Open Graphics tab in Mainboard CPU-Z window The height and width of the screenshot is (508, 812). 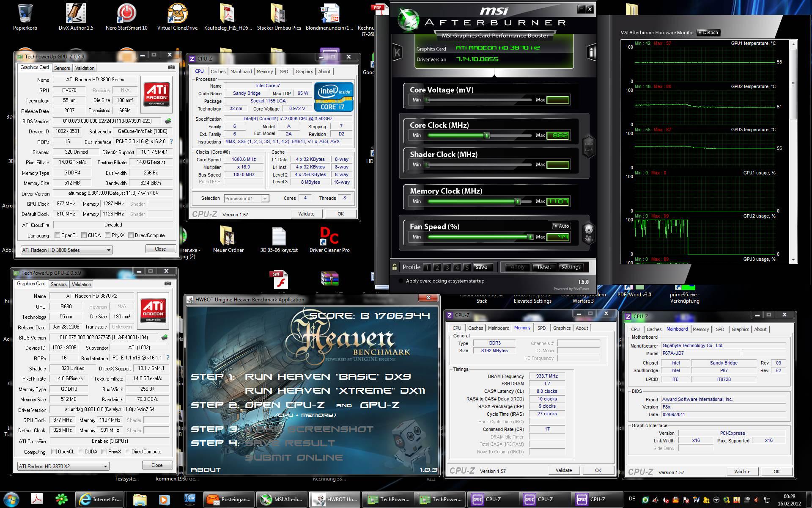740,329
